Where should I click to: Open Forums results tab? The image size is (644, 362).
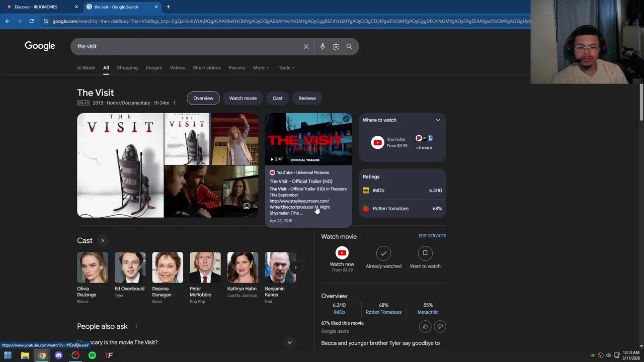coord(237,68)
